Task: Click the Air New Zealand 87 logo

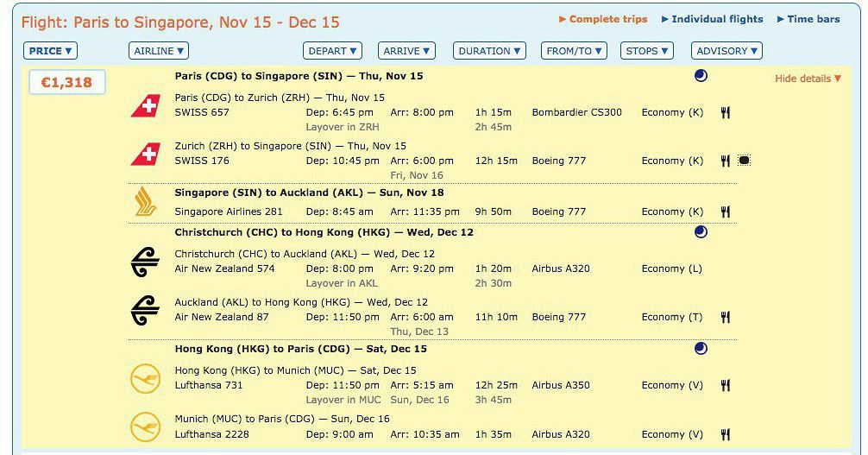Action: pos(145,310)
